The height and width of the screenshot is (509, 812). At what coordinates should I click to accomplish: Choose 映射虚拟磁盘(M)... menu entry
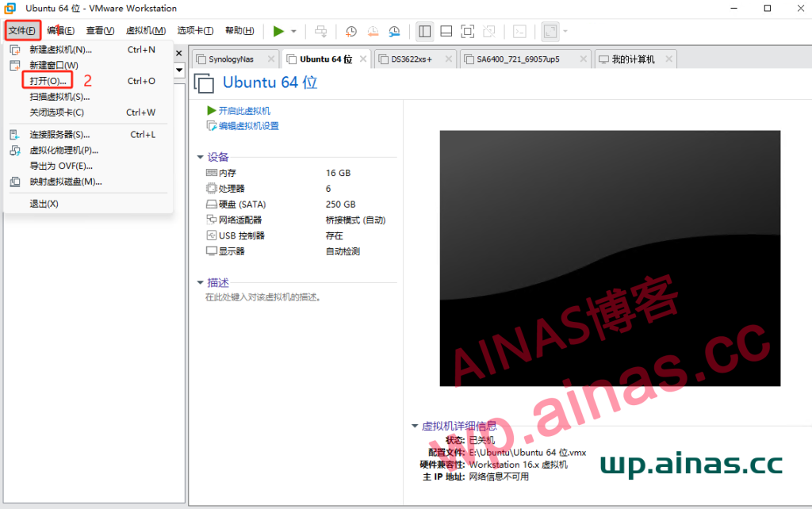88,182
